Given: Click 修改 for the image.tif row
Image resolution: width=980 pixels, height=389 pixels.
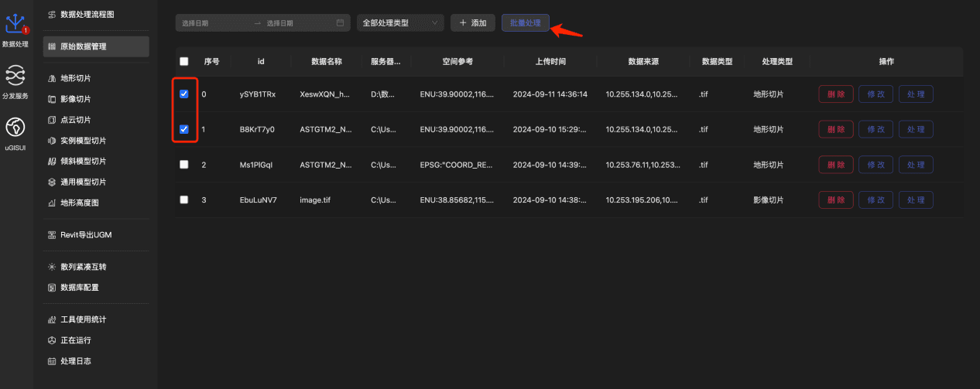Looking at the screenshot, I should (x=875, y=200).
